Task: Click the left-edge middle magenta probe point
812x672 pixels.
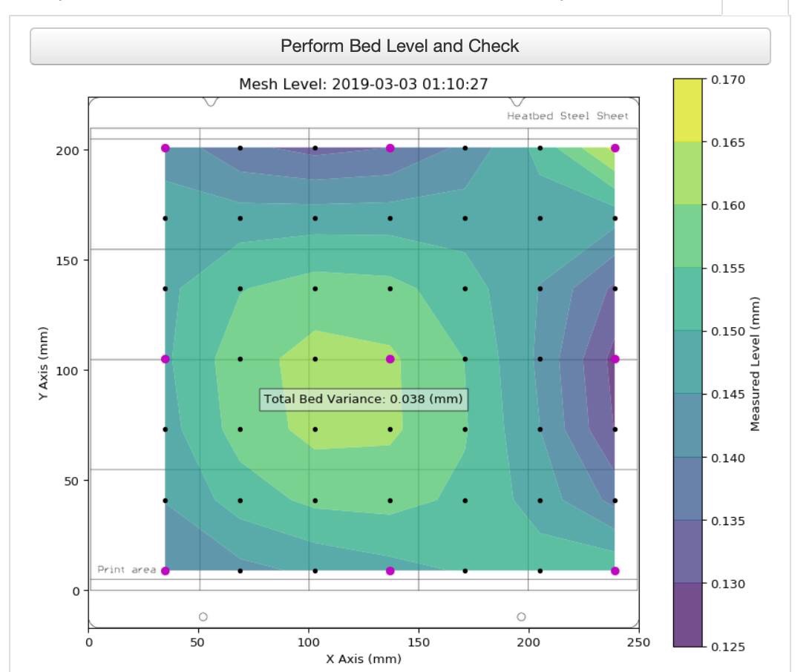Action: [166, 359]
